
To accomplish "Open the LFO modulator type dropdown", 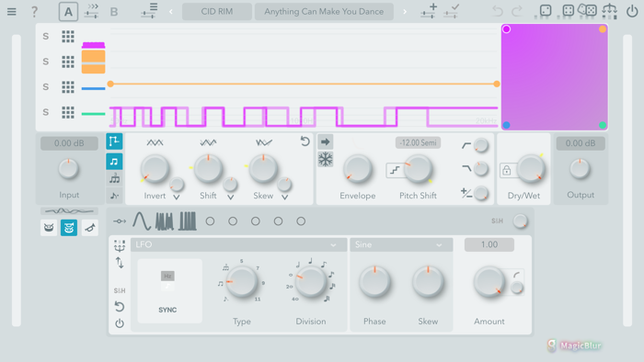I will (x=239, y=244).
